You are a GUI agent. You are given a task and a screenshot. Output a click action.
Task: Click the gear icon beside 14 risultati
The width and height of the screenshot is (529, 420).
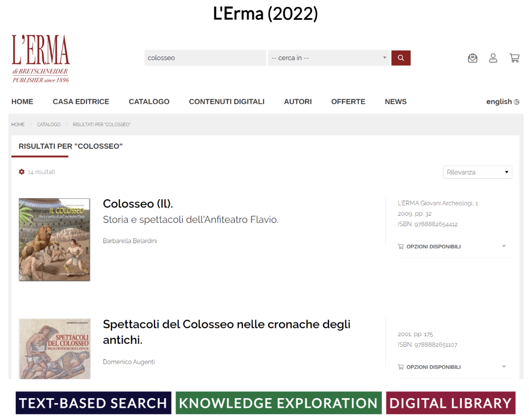click(x=22, y=172)
